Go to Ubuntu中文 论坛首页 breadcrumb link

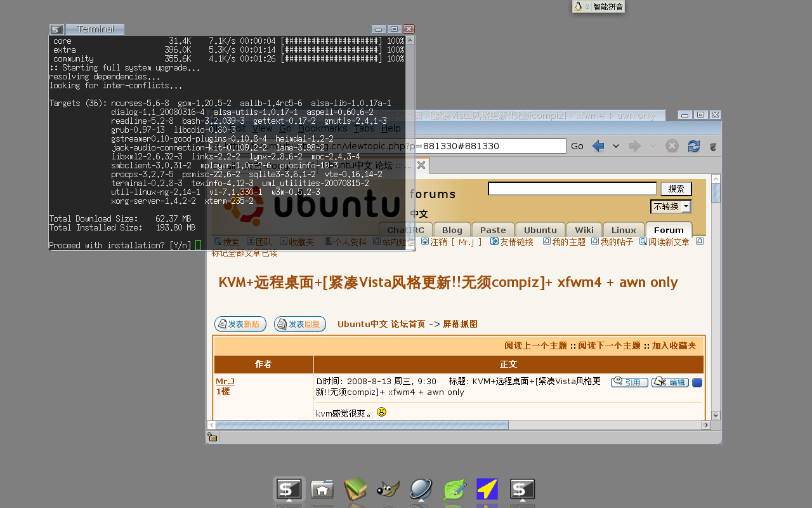(381, 324)
